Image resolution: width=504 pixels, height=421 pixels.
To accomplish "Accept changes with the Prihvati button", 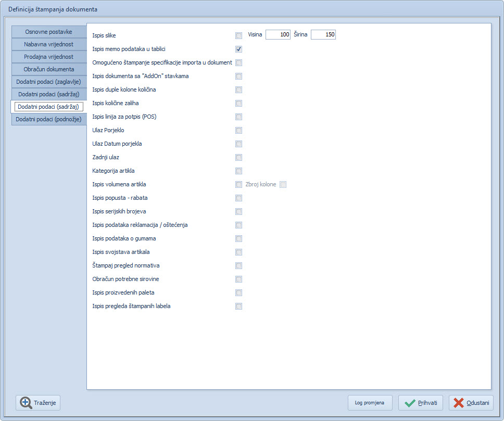I will coord(420,403).
